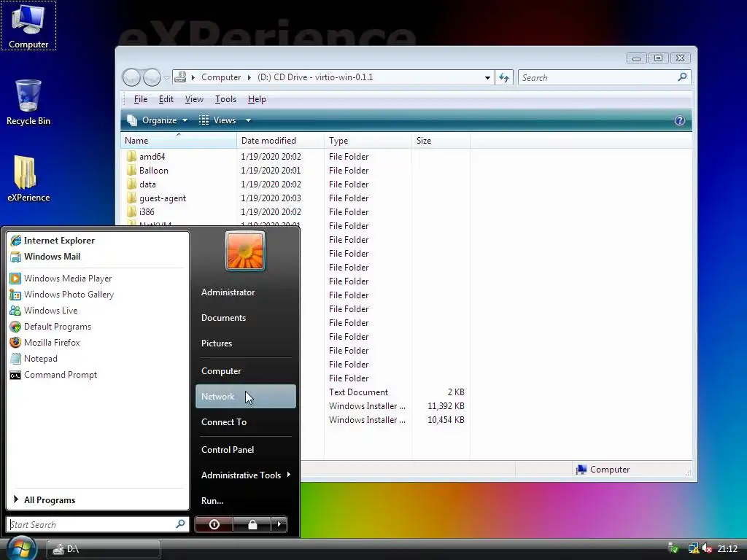The height and width of the screenshot is (560, 747).
Task: Open Views dropdown arrow
Action: click(x=248, y=120)
